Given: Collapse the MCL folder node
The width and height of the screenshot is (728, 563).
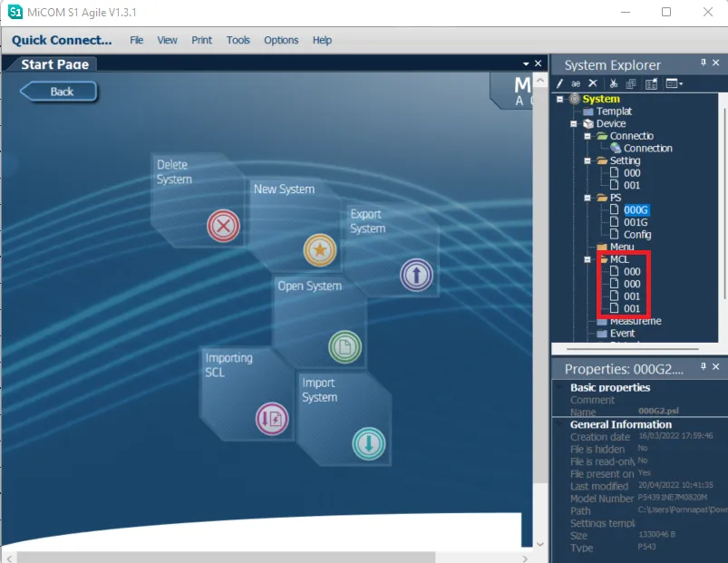Looking at the screenshot, I should click(x=587, y=259).
